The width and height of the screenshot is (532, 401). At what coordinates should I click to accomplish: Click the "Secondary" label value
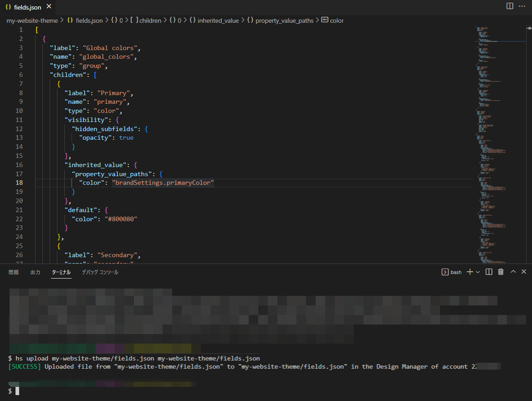(x=117, y=255)
